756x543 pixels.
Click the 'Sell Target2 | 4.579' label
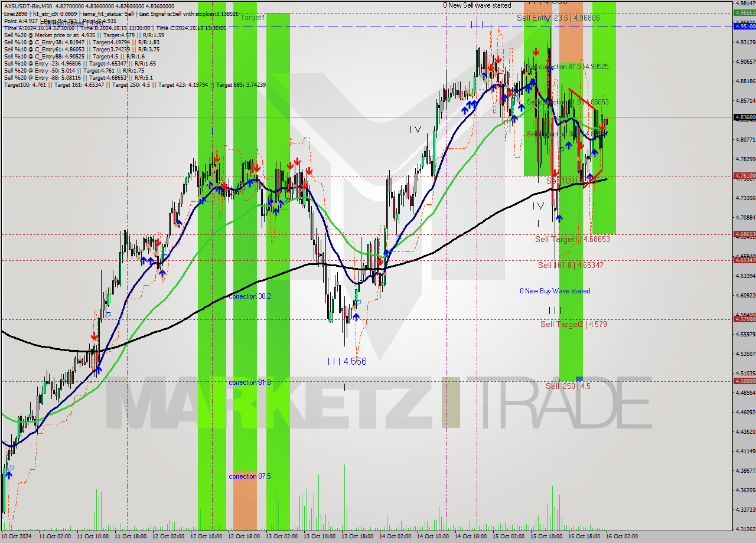point(573,324)
